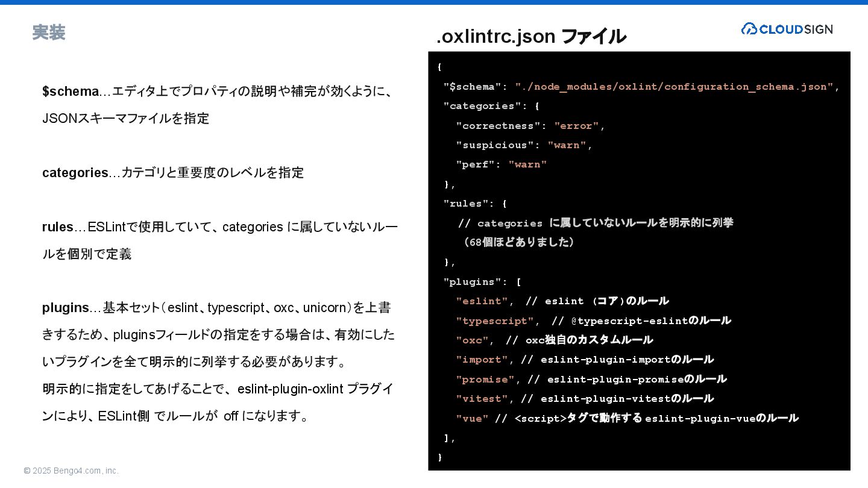The image size is (868, 488).
Task: Click the "correctness" key in the code
Action: pyautogui.click(x=498, y=126)
